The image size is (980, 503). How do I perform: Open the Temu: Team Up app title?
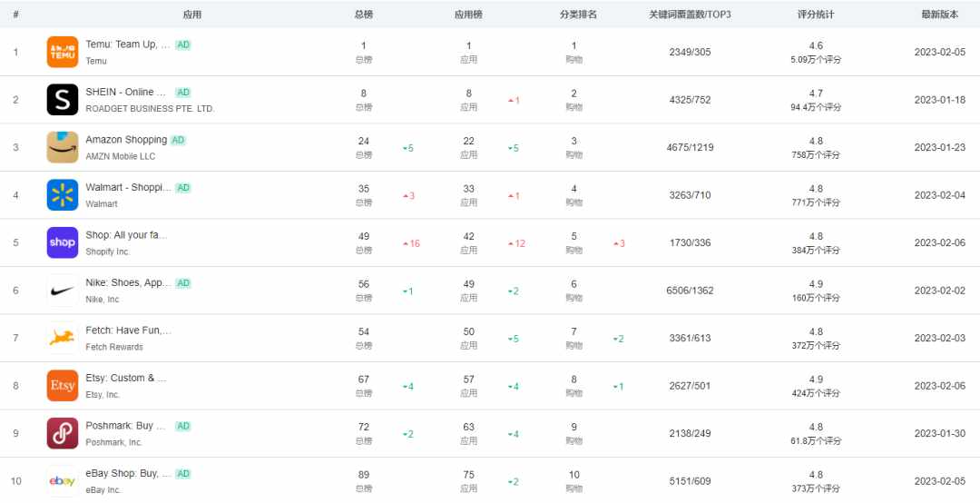128,44
